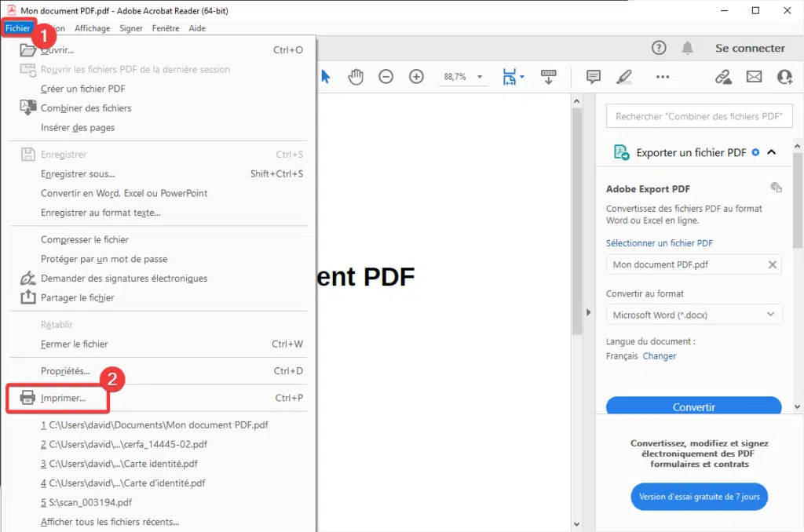Add a comment with the note icon
This screenshot has width=804, height=532.
[594, 77]
